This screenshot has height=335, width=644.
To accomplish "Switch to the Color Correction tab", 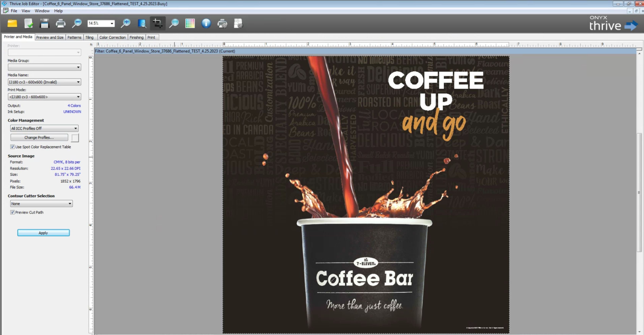I will tap(112, 37).
